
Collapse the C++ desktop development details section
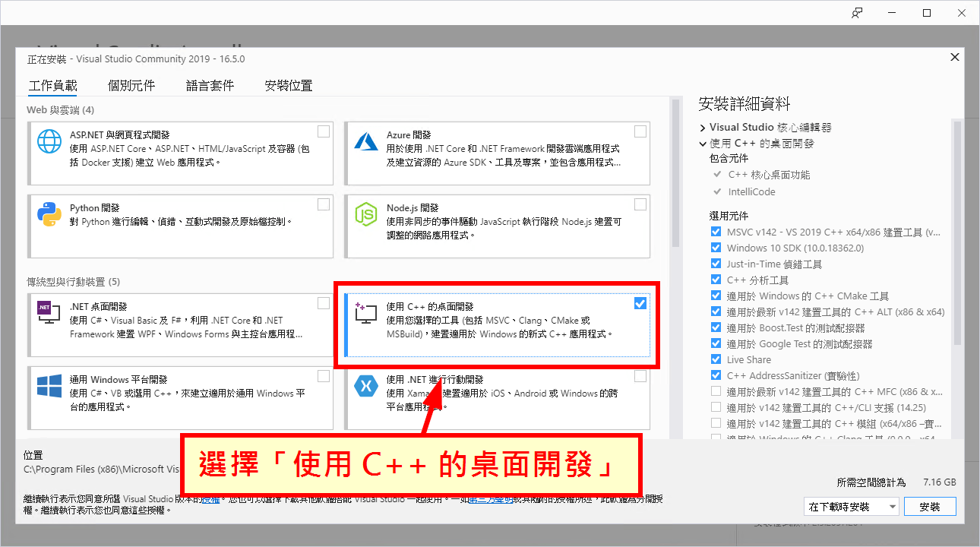coord(703,143)
